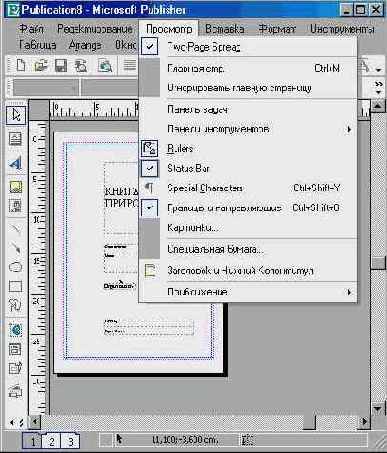Select the HTML Code Fragment tool

pyautogui.click(x=16, y=368)
